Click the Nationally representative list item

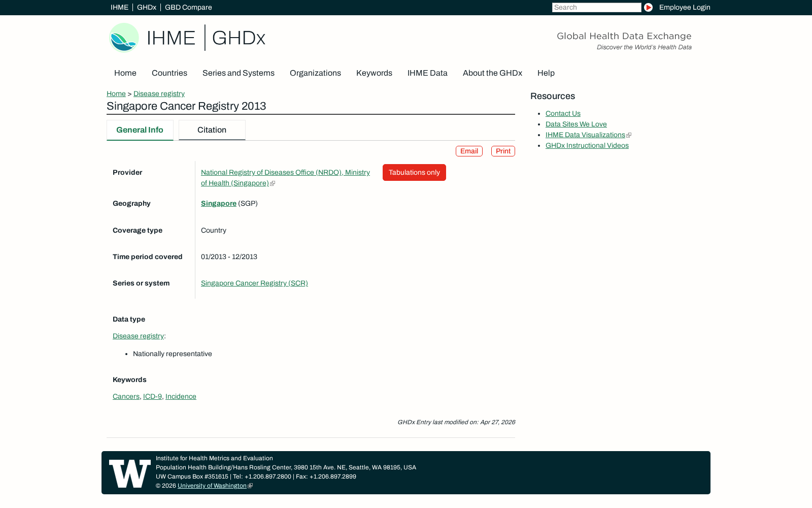(173, 354)
